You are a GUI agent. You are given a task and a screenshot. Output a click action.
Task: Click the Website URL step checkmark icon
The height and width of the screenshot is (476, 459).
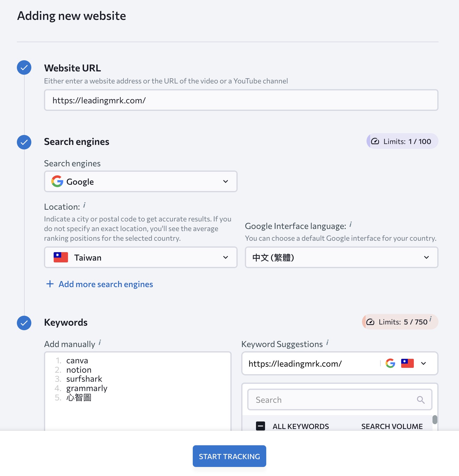[24, 68]
